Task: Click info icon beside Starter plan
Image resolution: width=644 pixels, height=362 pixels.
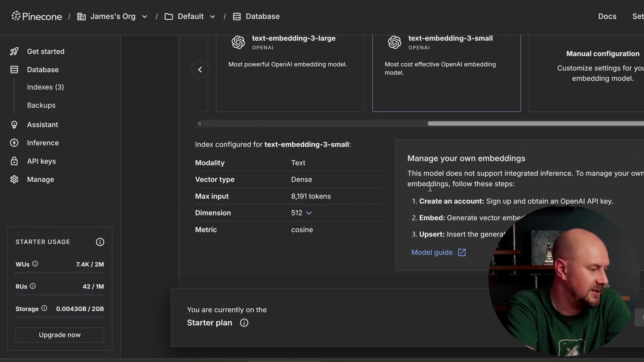Action: coord(244,323)
